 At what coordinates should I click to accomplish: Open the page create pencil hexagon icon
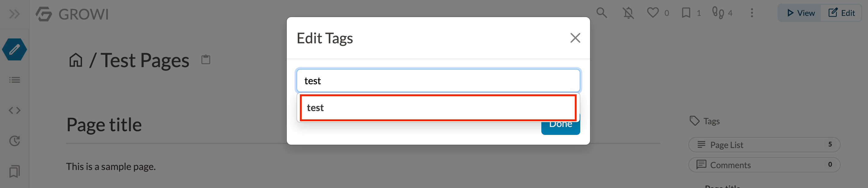15,50
